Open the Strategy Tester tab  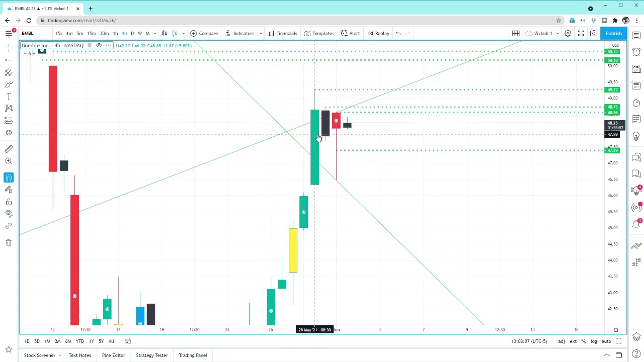[151, 355]
